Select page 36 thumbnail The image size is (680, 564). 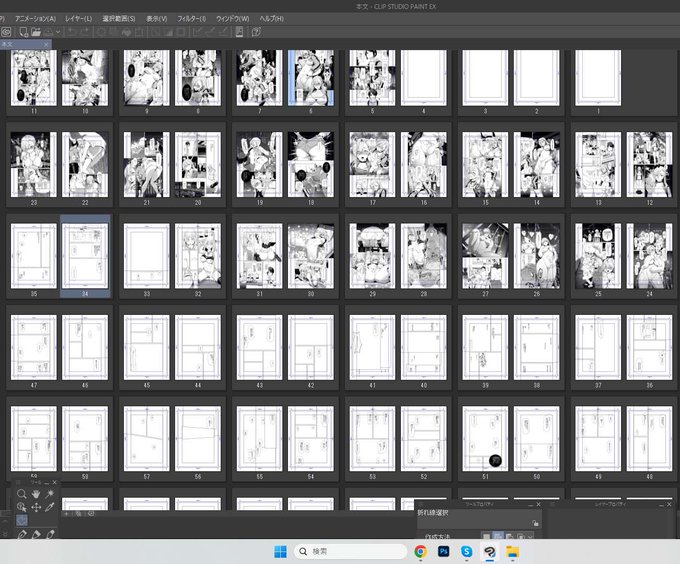coord(649,348)
